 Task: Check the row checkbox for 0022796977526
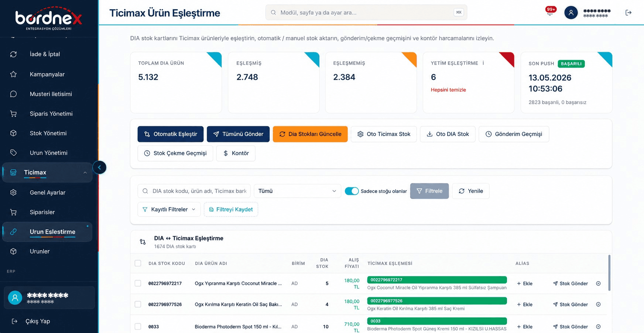tap(138, 304)
